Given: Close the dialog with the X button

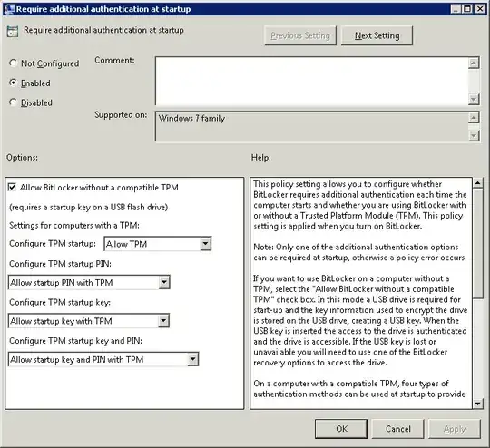Looking at the screenshot, I should tap(479, 9).
